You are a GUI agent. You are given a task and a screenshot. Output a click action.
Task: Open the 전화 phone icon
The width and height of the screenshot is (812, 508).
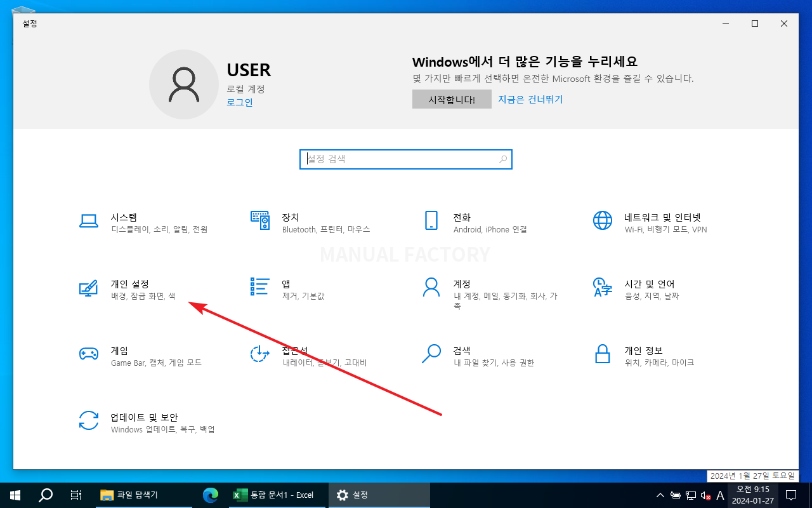coord(431,220)
